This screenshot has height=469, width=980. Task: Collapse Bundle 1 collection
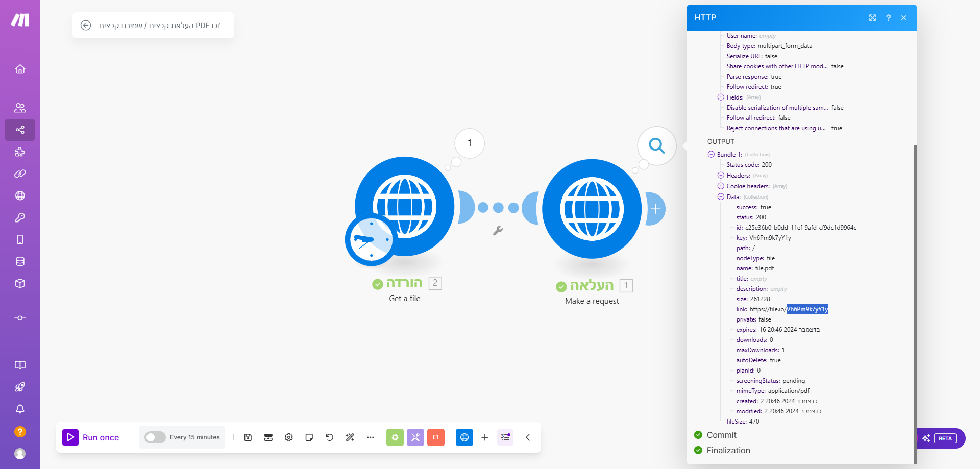[x=711, y=155]
